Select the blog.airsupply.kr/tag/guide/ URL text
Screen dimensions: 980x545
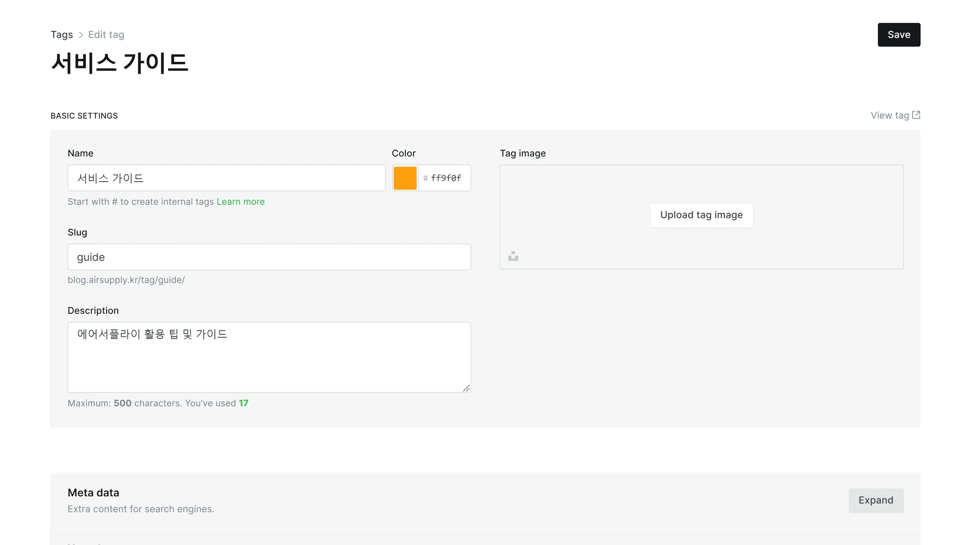pos(126,280)
